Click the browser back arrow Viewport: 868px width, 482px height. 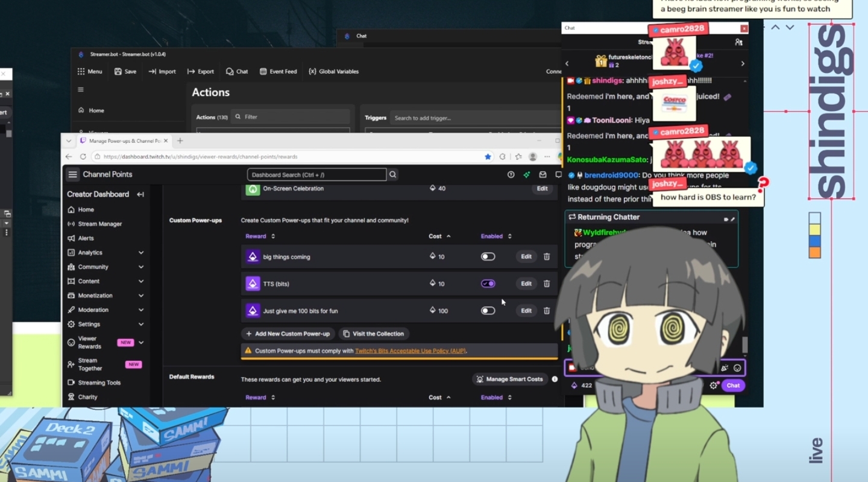point(69,157)
